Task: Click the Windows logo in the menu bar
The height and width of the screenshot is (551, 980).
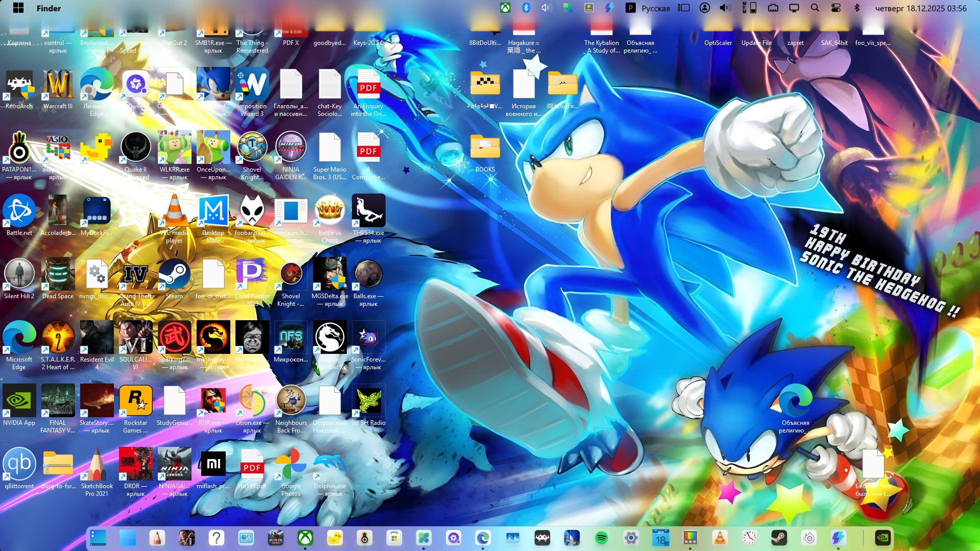Action: [x=18, y=8]
